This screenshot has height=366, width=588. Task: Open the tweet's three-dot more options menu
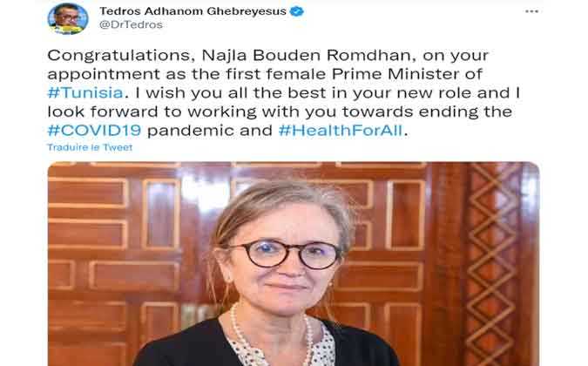click(531, 11)
